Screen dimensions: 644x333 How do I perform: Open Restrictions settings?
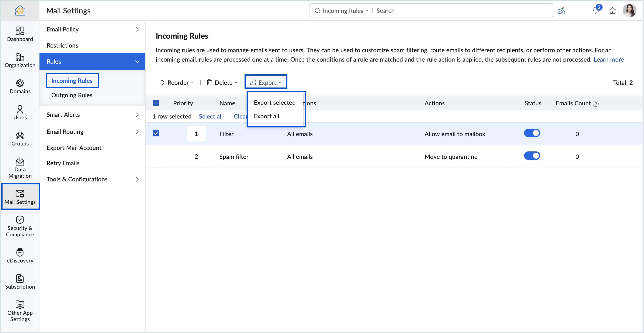(62, 45)
